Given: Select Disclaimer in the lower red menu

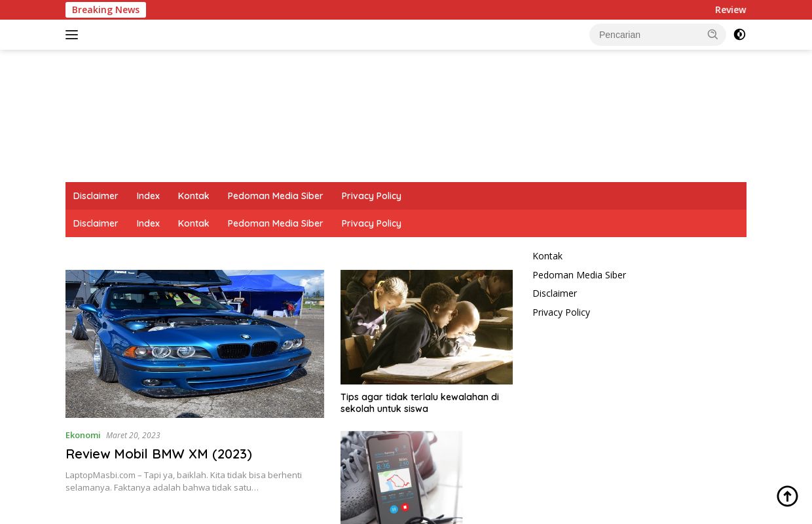Looking at the screenshot, I should (96, 223).
